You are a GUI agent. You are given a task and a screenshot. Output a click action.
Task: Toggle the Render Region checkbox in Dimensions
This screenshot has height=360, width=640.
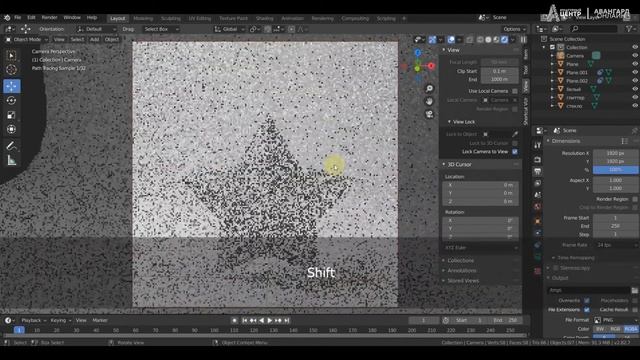coord(635,199)
